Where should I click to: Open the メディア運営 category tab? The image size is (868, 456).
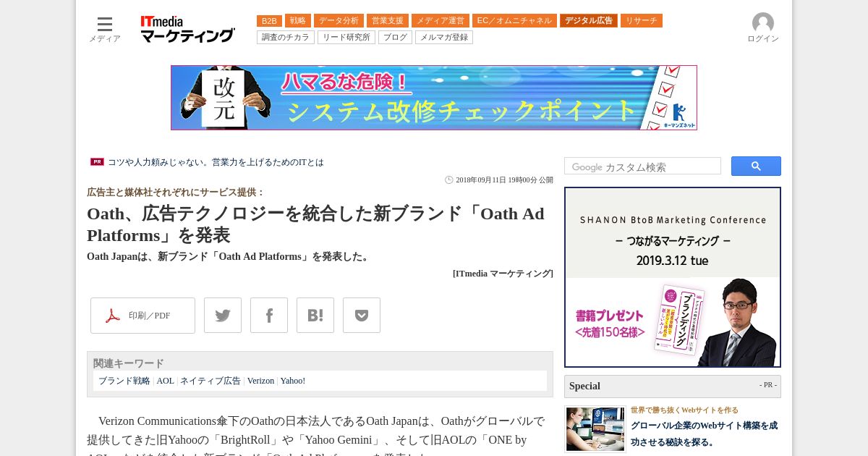(x=441, y=21)
